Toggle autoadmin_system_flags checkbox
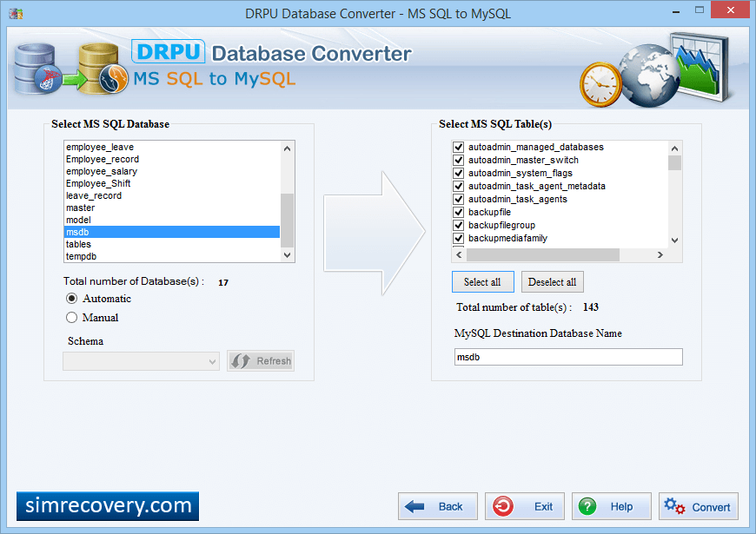 [x=459, y=173]
